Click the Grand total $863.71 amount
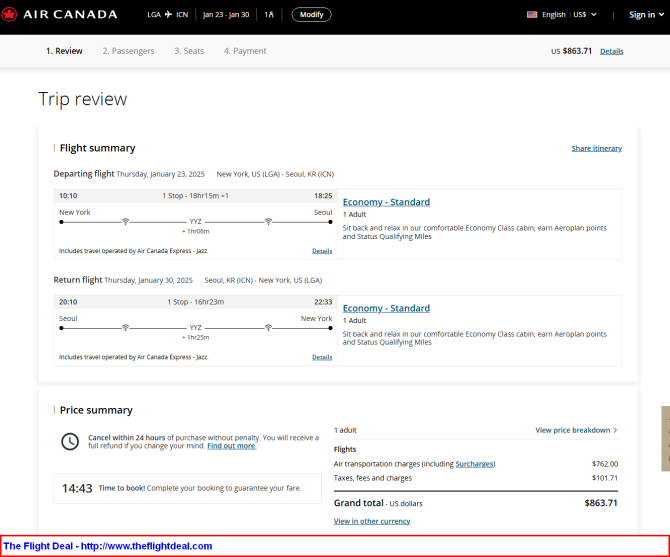Screen dimensions: 670x557 pyautogui.click(x=601, y=503)
